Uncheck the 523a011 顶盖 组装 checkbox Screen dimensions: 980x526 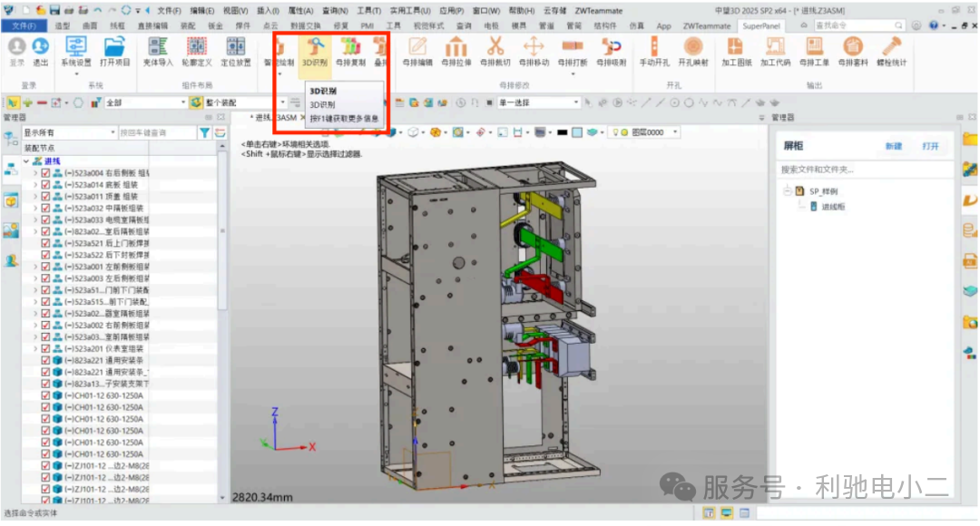click(45, 196)
